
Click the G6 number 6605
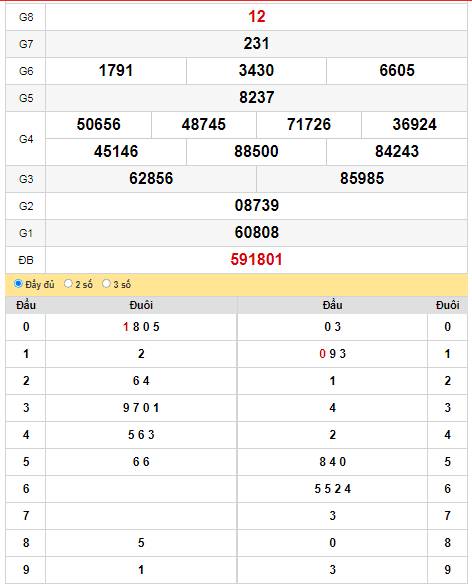click(x=397, y=71)
